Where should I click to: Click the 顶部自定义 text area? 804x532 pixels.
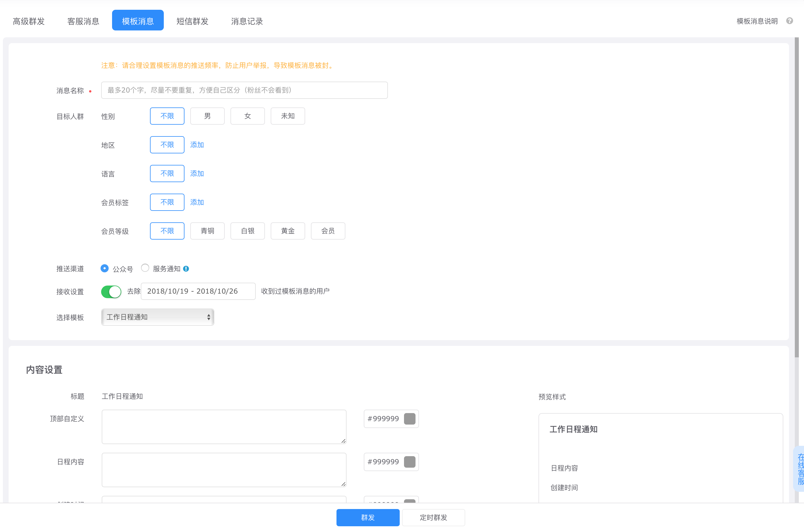224,427
